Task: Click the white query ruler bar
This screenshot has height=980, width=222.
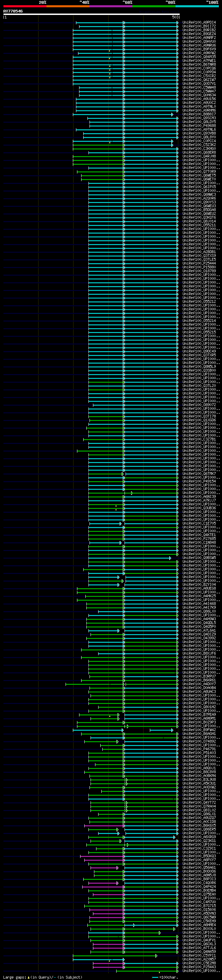Action: (92, 15)
